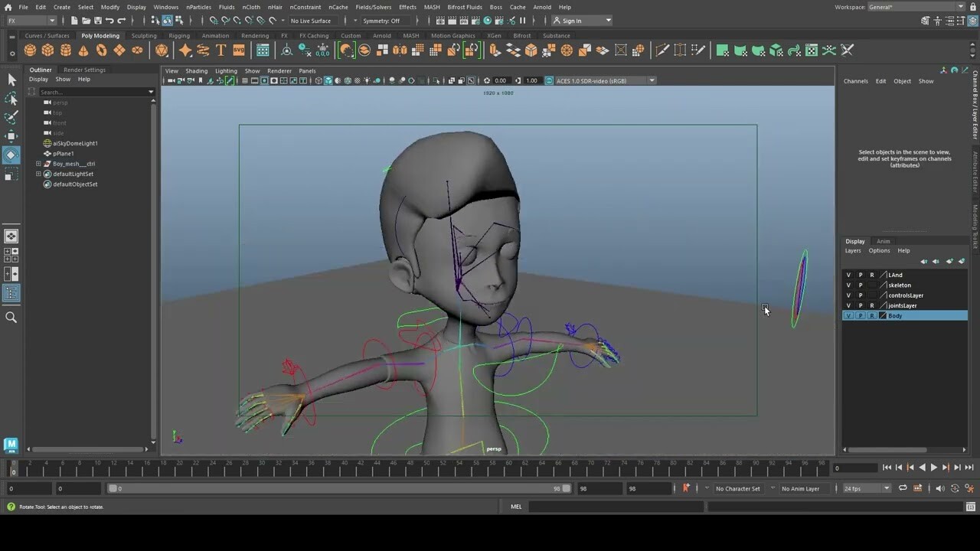Select the polygon Type tool on the shelf

(x=220, y=50)
